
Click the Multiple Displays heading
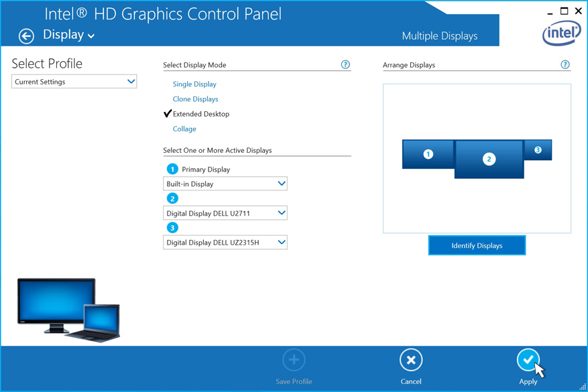click(440, 36)
